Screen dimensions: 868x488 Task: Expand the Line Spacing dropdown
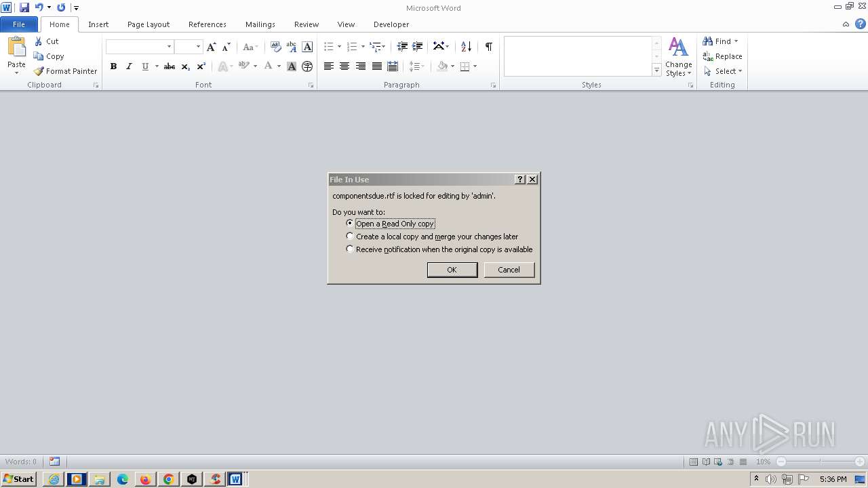pyautogui.click(x=416, y=66)
